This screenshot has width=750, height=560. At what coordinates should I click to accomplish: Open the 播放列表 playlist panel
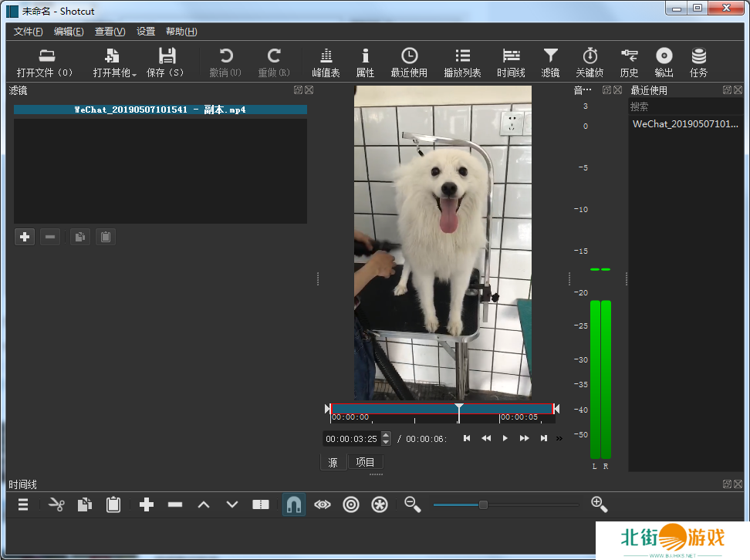point(462,62)
